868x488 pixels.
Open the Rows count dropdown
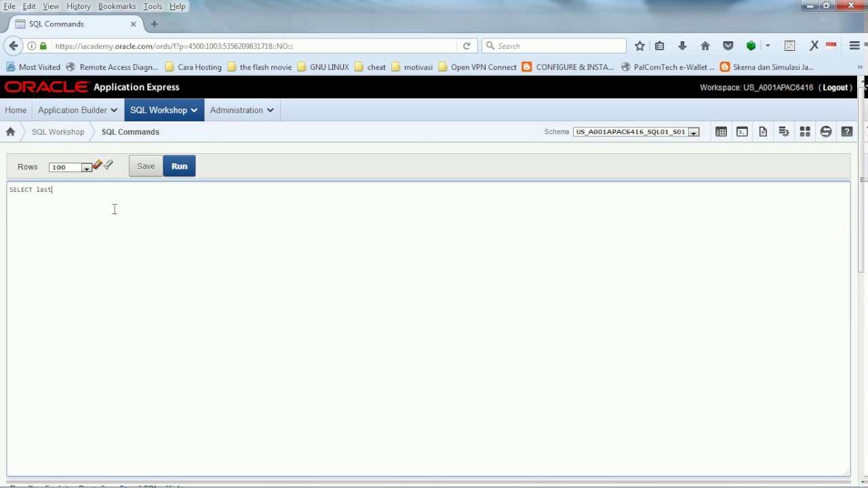point(70,167)
